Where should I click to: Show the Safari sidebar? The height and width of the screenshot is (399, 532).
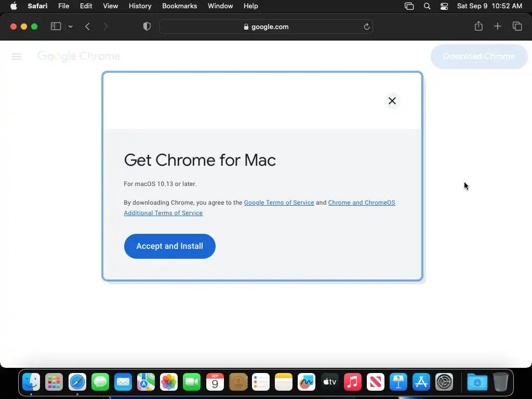pyautogui.click(x=56, y=26)
